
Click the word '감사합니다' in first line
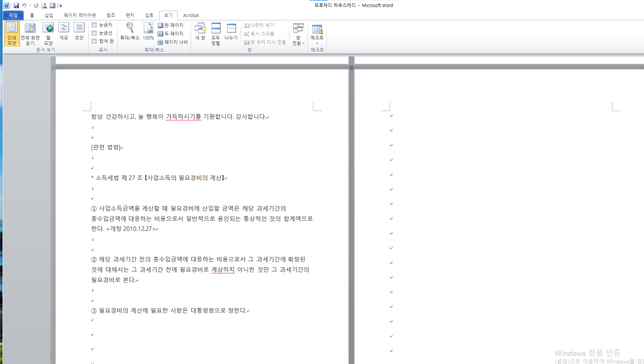250,117
